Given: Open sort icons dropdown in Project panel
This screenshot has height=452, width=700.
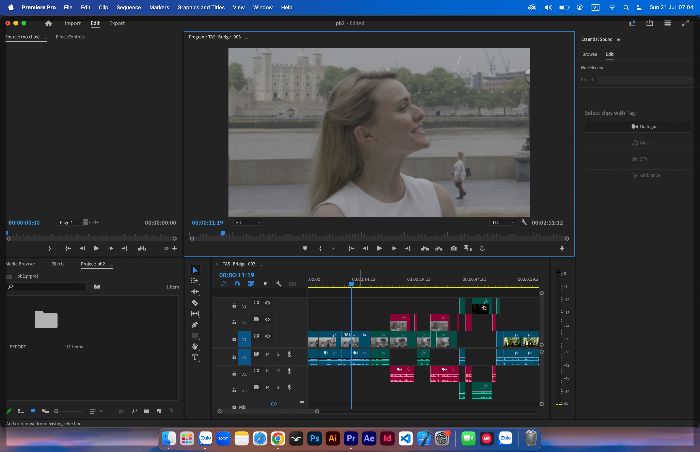Looking at the screenshot, I should click(x=96, y=411).
